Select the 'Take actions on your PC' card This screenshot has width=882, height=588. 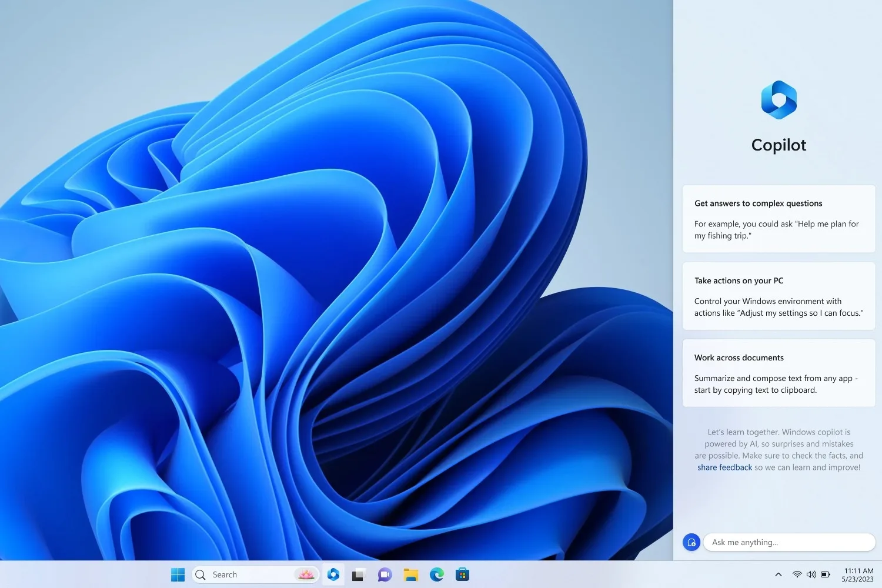tap(779, 296)
